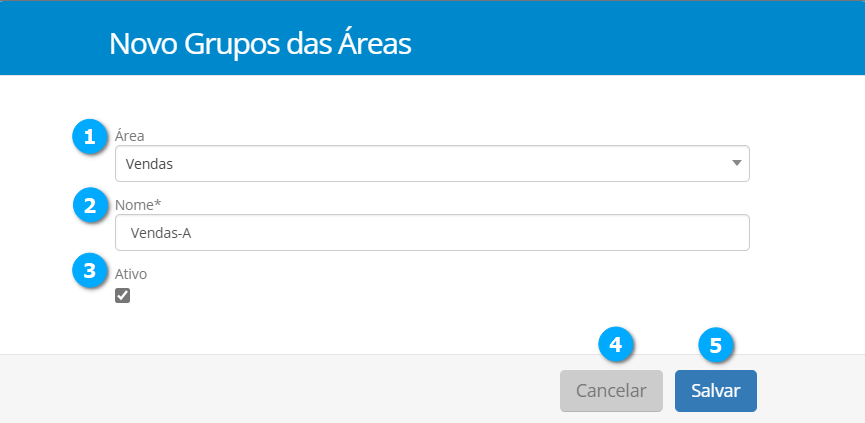Click the Vendas-A text in Nome

click(x=160, y=233)
